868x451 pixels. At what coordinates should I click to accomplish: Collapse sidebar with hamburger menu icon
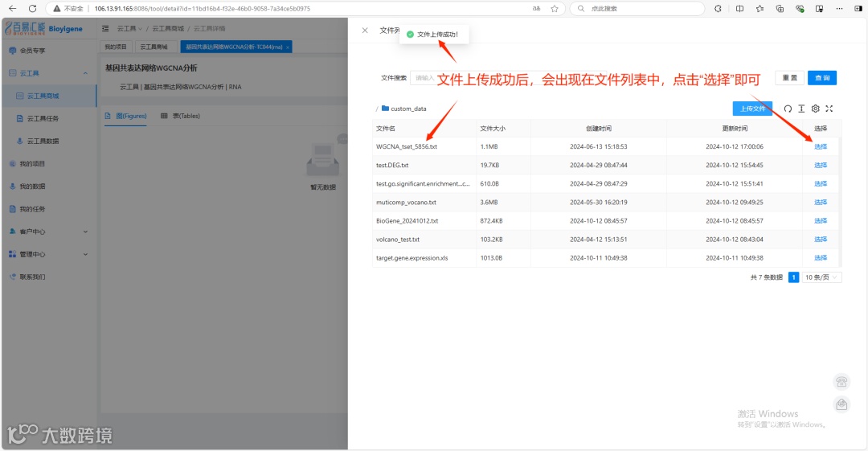tap(105, 28)
